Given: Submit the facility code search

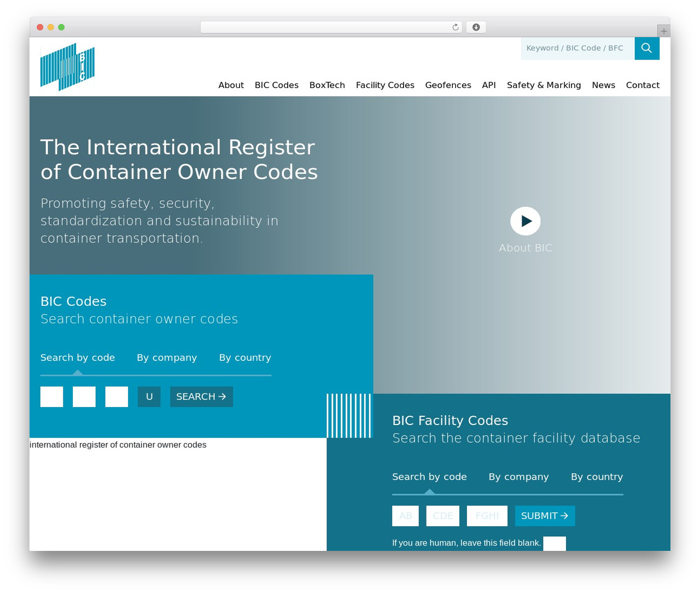Looking at the screenshot, I should (x=545, y=516).
